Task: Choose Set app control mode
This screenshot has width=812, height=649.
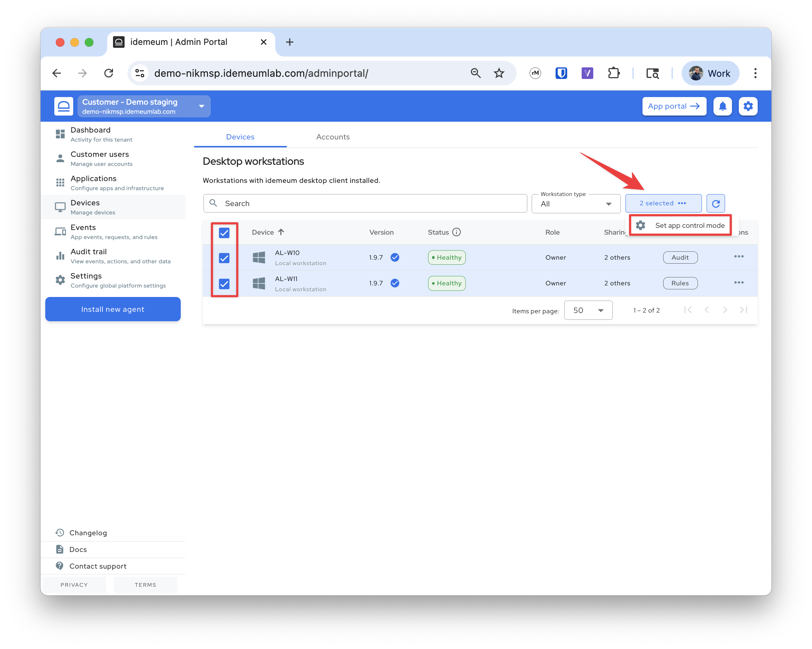Action: point(680,225)
